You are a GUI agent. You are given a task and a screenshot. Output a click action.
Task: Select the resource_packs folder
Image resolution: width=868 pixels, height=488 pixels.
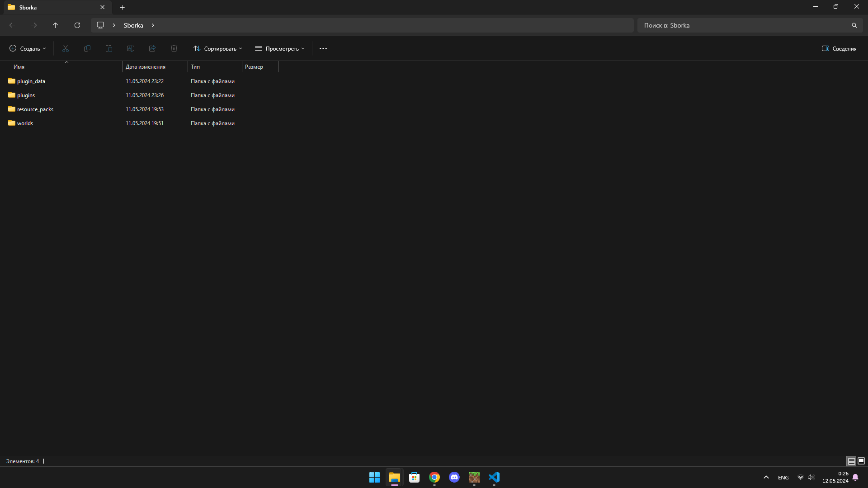(x=35, y=109)
